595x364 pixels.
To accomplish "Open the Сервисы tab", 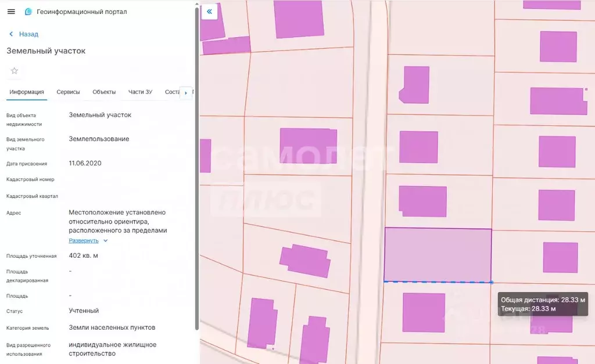I will point(69,92).
